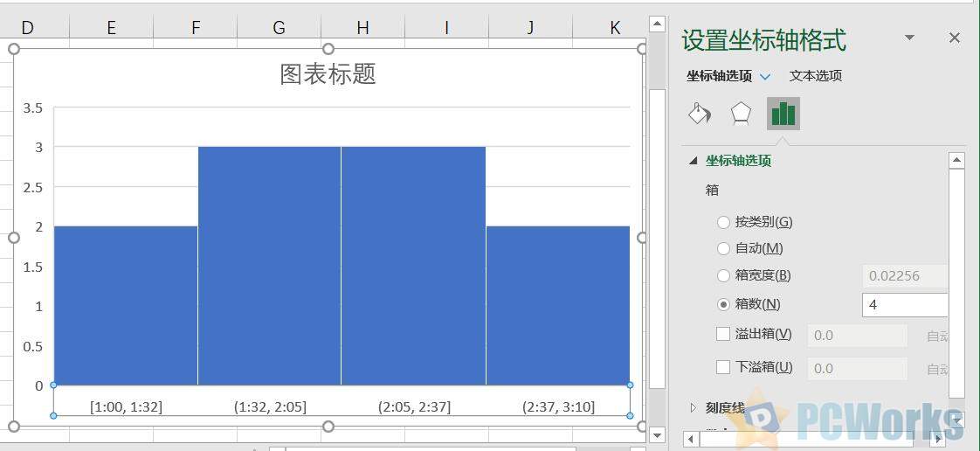The image size is (980, 451).
Task: Click the top-center chart resize handle
Action: [328, 49]
